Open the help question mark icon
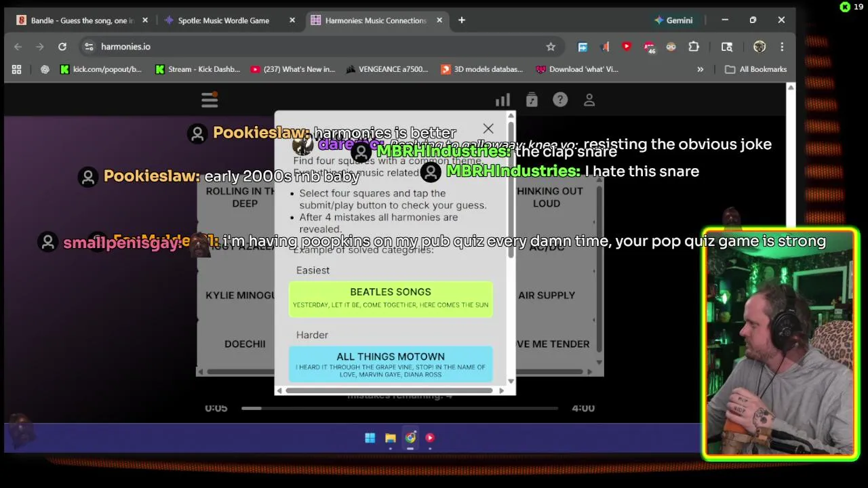This screenshot has height=488, width=868. point(560,100)
